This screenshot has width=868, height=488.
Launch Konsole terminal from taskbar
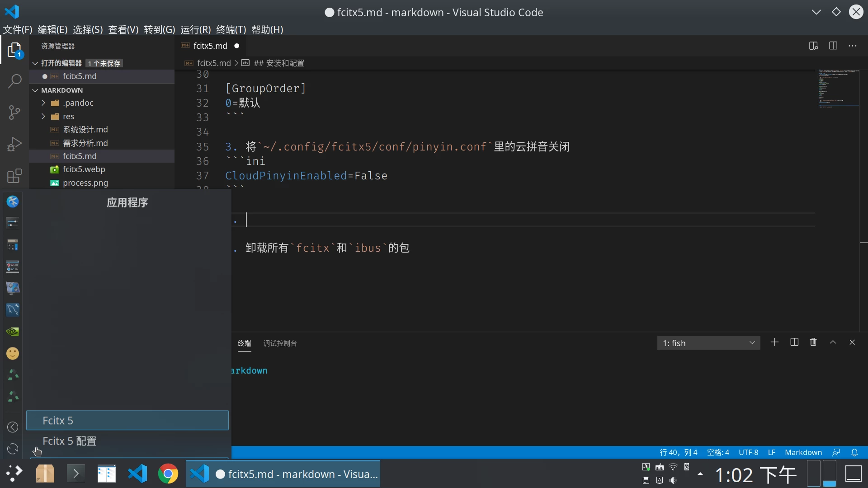[x=76, y=474]
